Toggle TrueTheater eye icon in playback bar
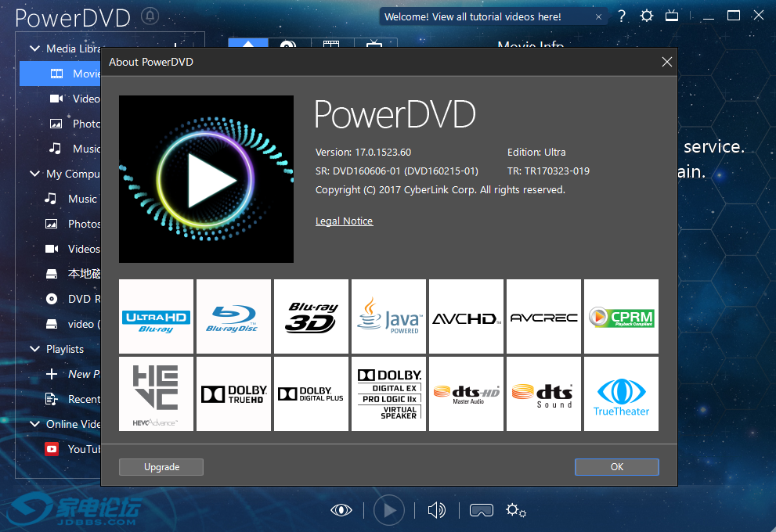The image size is (776, 532). 341,510
